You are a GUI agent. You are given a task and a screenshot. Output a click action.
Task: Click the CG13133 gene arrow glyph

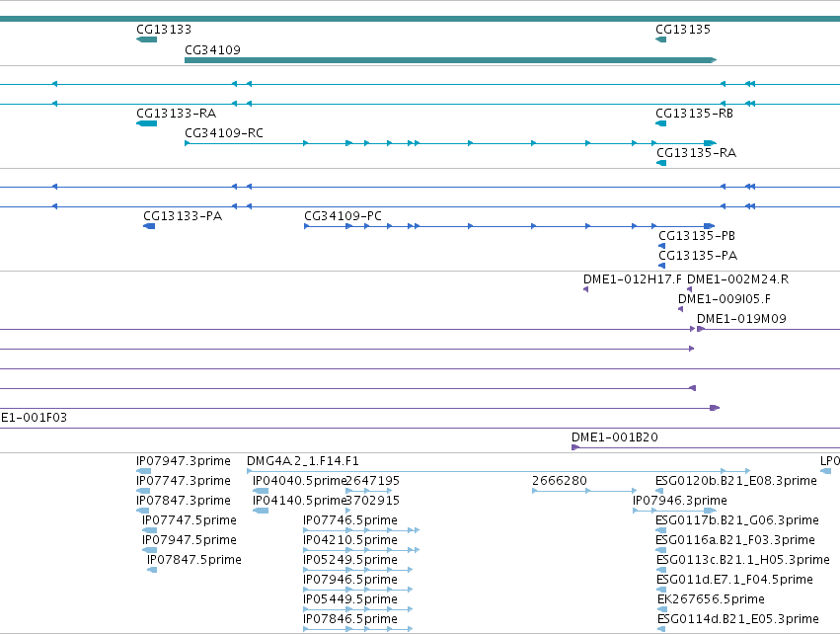coord(147,40)
